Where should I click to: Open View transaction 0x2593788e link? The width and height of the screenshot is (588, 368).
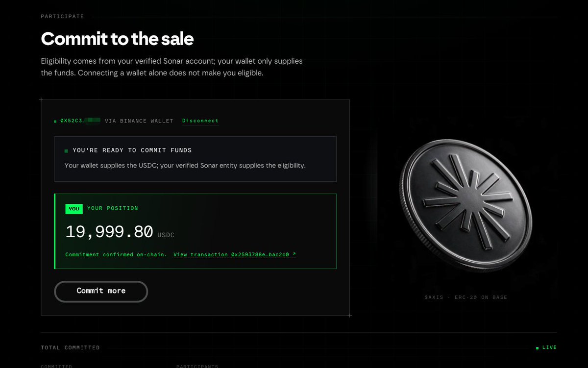pos(234,255)
